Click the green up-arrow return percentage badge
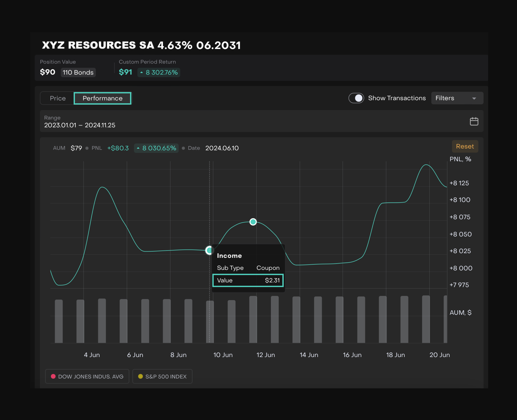Viewport: 517px width, 420px height. pyautogui.click(x=159, y=72)
